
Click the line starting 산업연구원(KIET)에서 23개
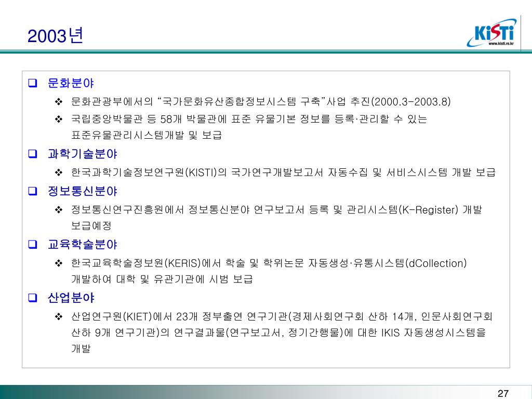tap(282, 316)
